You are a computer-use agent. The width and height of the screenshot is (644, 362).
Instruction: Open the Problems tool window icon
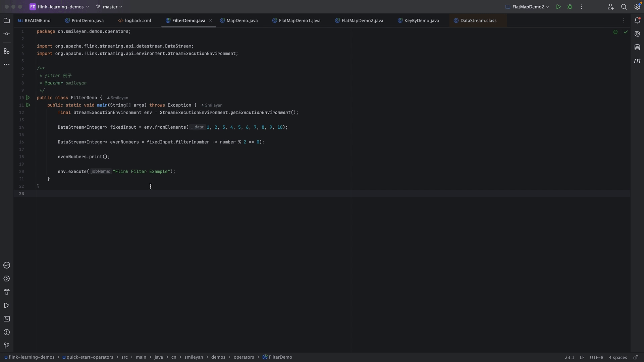click(7, 332)
